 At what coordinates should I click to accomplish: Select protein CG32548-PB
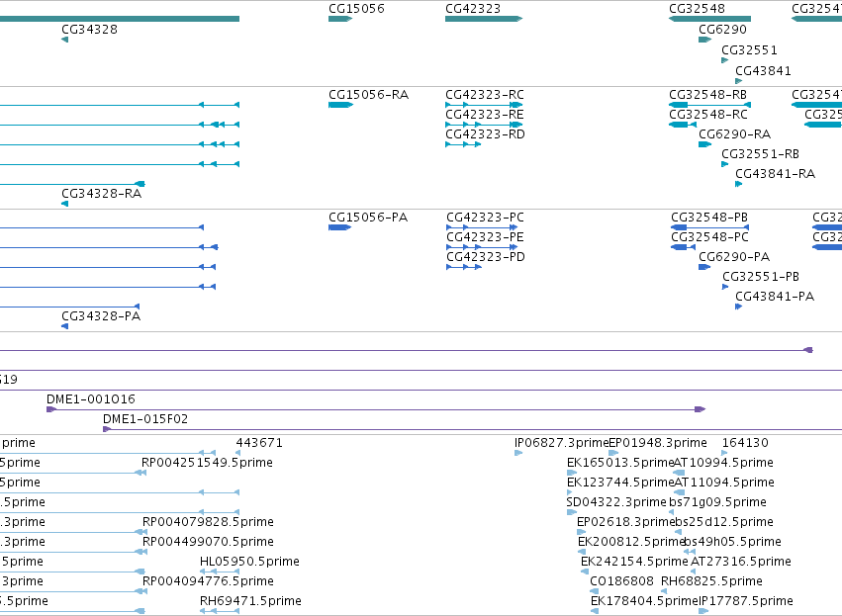(x=709, y=218)
